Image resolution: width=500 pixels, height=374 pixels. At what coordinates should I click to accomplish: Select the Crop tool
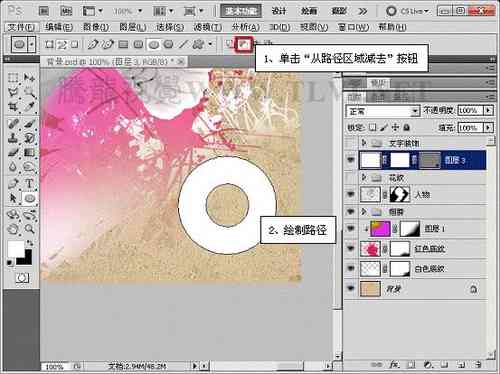(13, 107)
